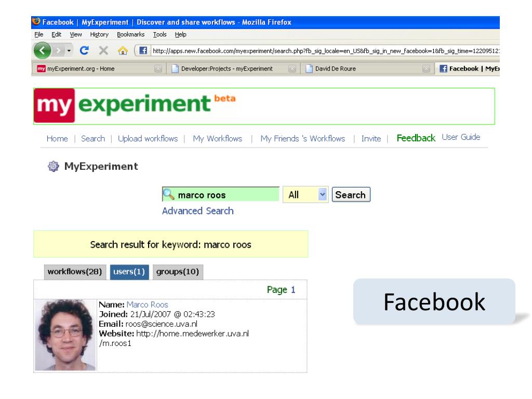Image resolution: width=532 pixels, height=399 pixels.
Task: Open the Marco Roos profile name link
Action: click(147, 304)
